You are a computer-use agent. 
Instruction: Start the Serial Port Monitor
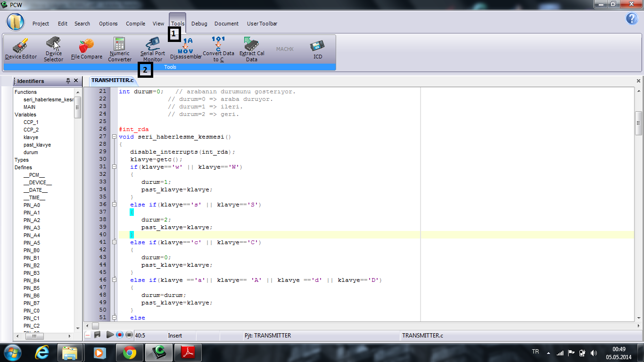[x=153, y=49]
